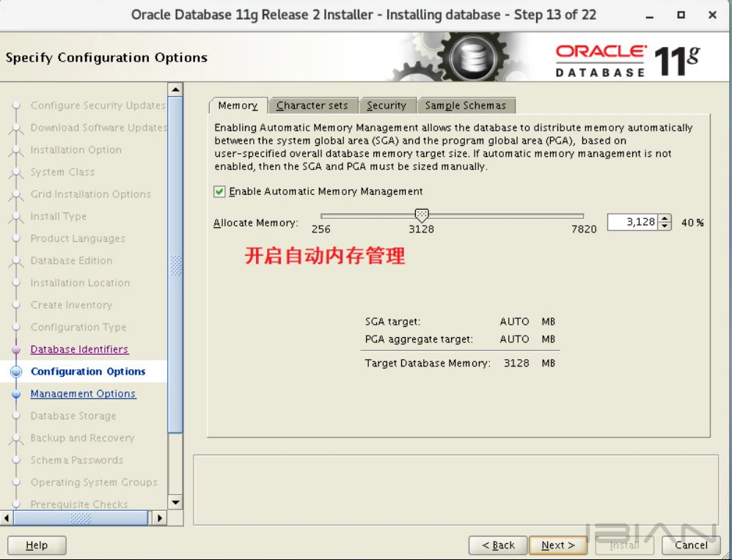Click the 256 minimum slider label
The image size is (732, 560).
pyautogui.click(x=321, y=229)
